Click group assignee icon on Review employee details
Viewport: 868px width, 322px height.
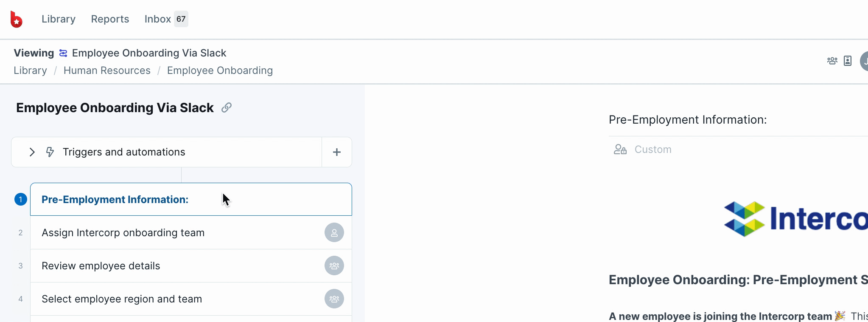(x=334, y=266)
